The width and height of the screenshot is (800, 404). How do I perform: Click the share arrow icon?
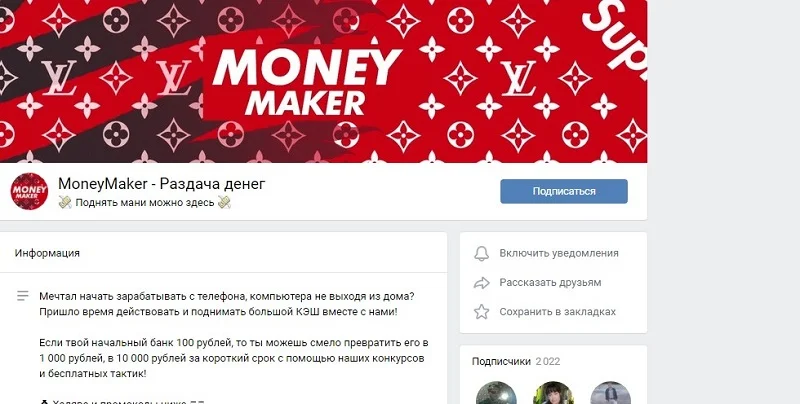coord(481,283)
